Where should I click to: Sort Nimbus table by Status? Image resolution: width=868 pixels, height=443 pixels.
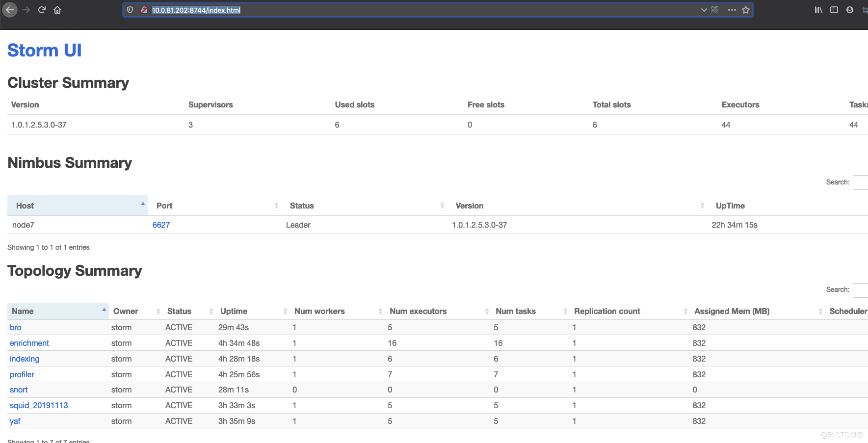(x=364, y=206)
